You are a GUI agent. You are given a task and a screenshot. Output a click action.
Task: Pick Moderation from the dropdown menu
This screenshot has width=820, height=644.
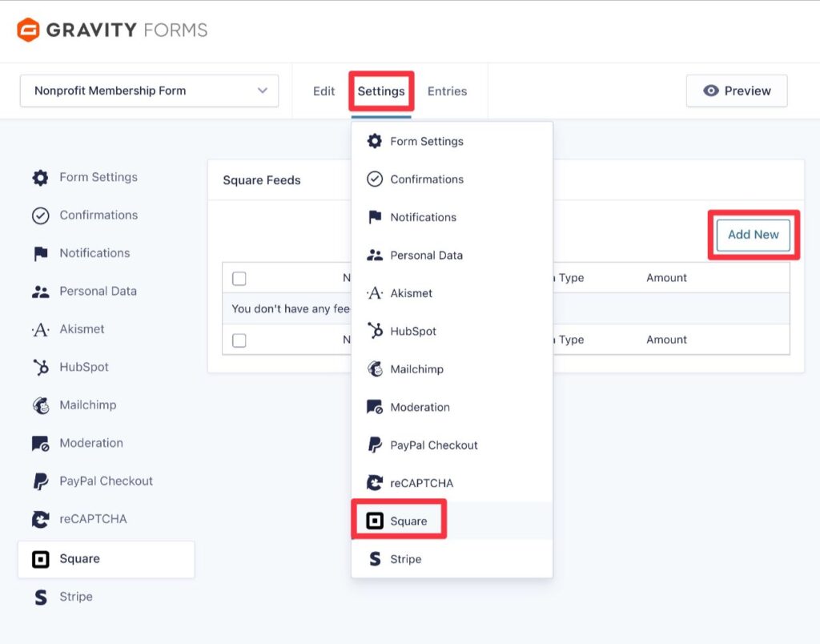pos(452,407)
